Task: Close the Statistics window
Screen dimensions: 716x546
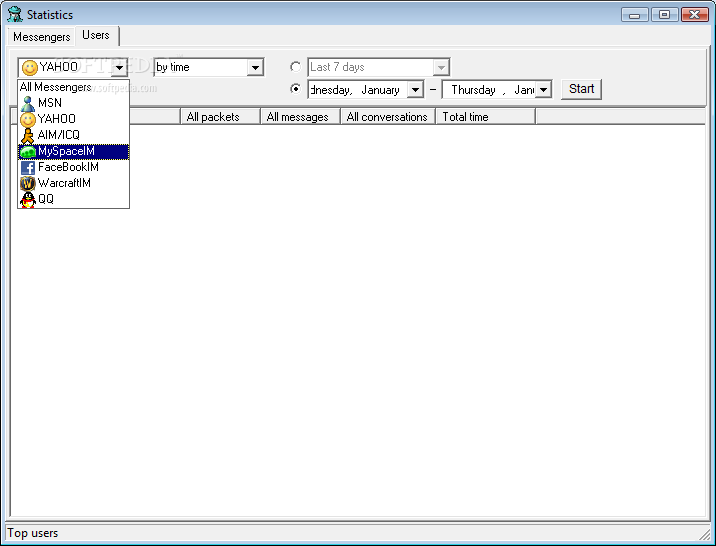Action: coord(695,15)
